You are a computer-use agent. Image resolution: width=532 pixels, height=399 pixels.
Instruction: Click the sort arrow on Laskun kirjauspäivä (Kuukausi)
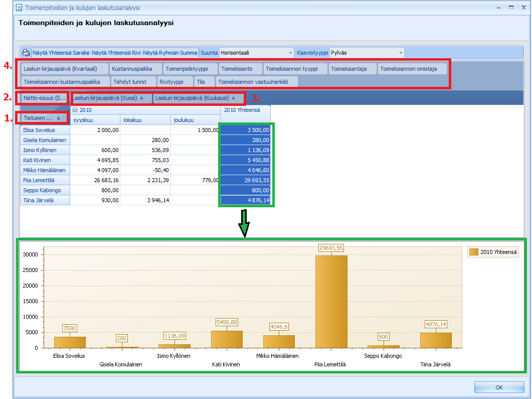tap(234, 98)
